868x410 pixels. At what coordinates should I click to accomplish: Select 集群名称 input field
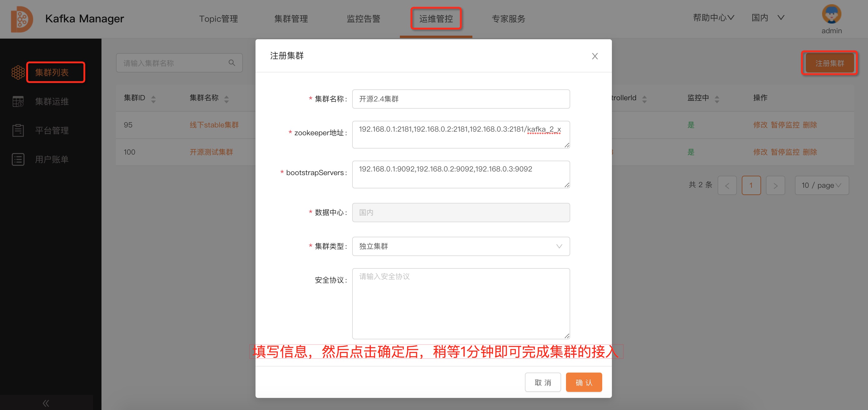coord(461,98)
